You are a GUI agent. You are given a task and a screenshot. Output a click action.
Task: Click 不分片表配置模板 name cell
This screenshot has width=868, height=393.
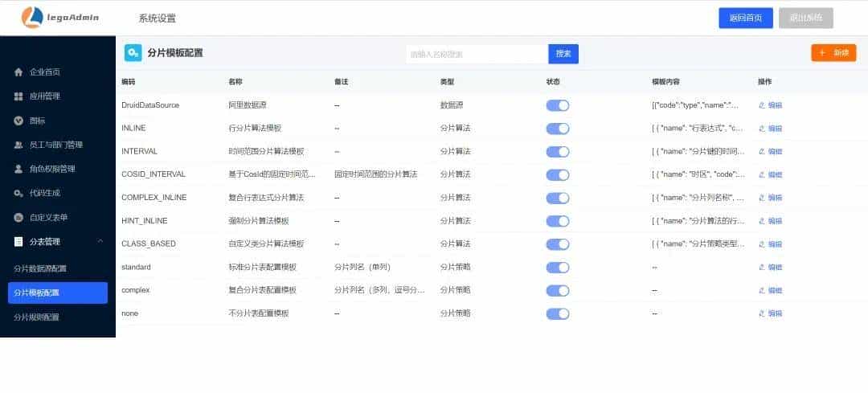[259, 314]
